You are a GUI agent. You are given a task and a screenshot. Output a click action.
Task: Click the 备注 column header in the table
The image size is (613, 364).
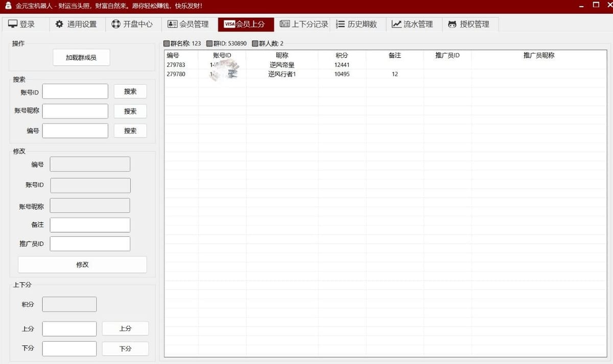(x=395, y=56)
